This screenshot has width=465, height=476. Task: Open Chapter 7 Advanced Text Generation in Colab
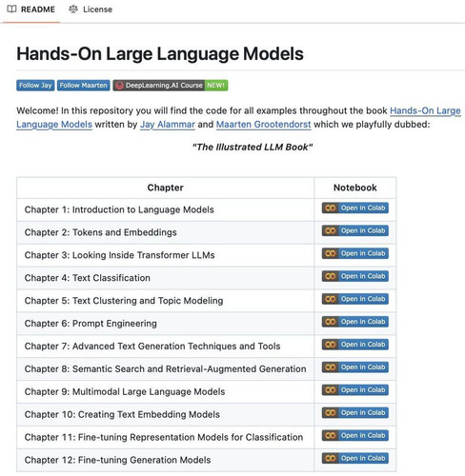click(355, 345)
